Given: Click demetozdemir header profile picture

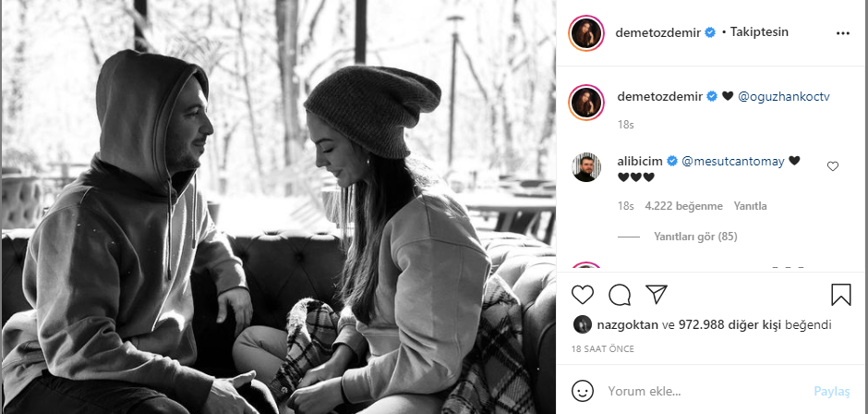Looking at the screenshot, I should (586, 33).
